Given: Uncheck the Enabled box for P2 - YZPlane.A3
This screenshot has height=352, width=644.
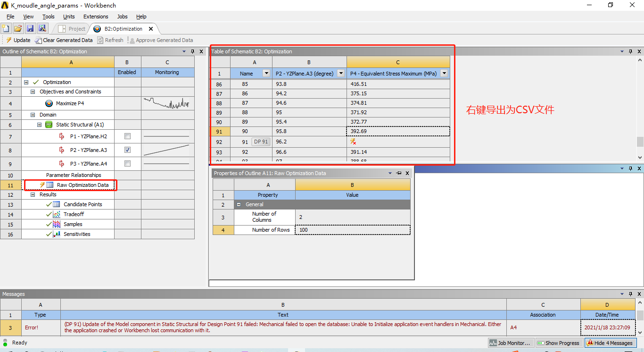Looking at the screenshot, I should pyautogui.click(x=127, y=150).
